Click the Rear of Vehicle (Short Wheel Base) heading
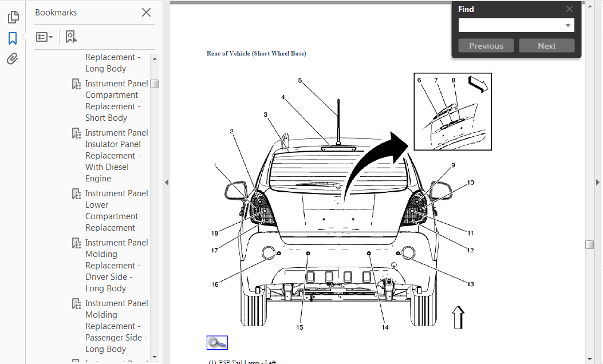Image resolution: width=603 pixels, height=364 pixels. point(256,53)
